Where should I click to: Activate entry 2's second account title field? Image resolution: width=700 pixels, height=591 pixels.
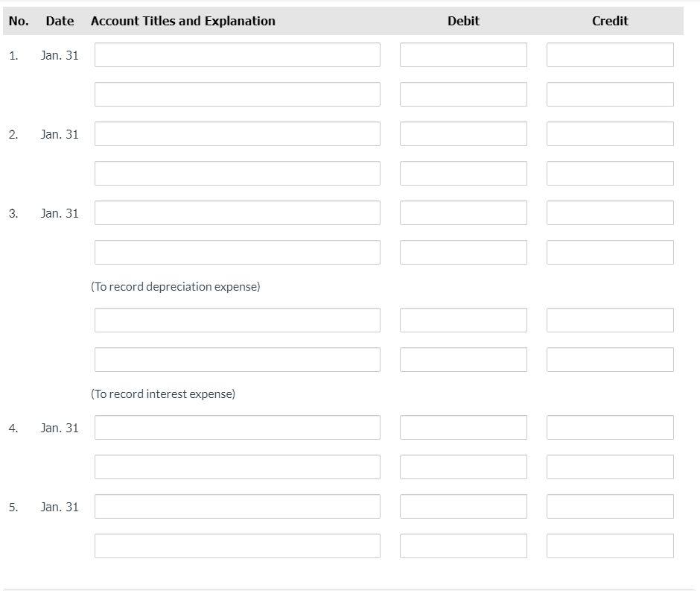pos(237,174)
